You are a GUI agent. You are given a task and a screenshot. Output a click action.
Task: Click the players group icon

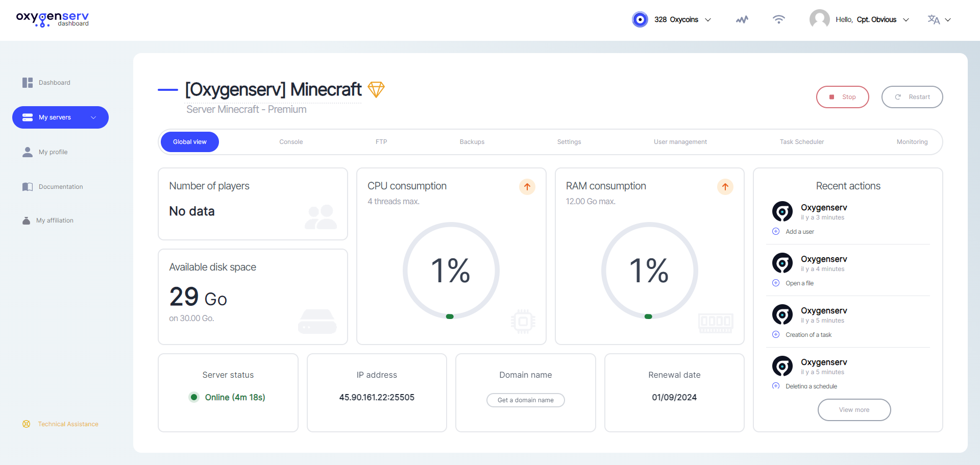[x=321, y=217]
